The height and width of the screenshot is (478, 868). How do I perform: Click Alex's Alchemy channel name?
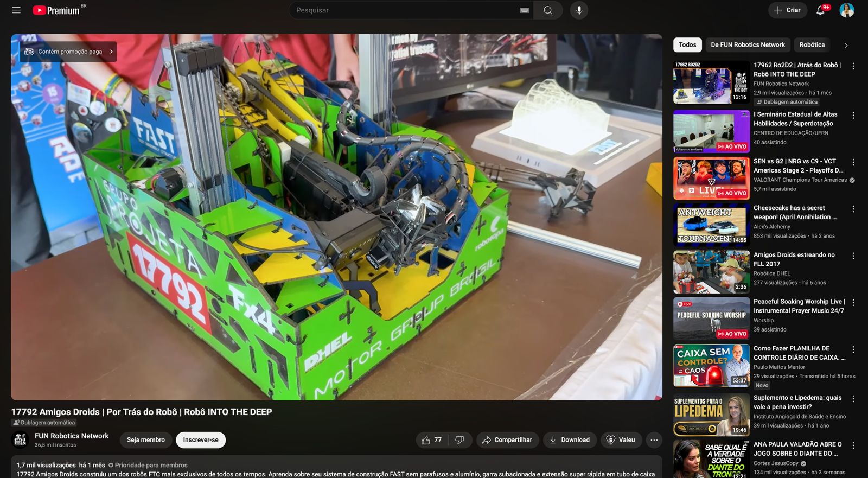pyautogui.click(x=772, y=227)
